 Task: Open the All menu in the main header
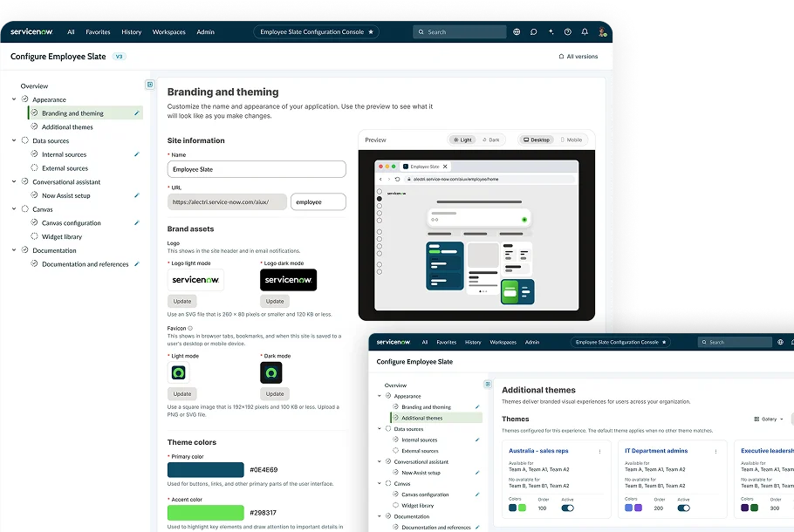71,32
